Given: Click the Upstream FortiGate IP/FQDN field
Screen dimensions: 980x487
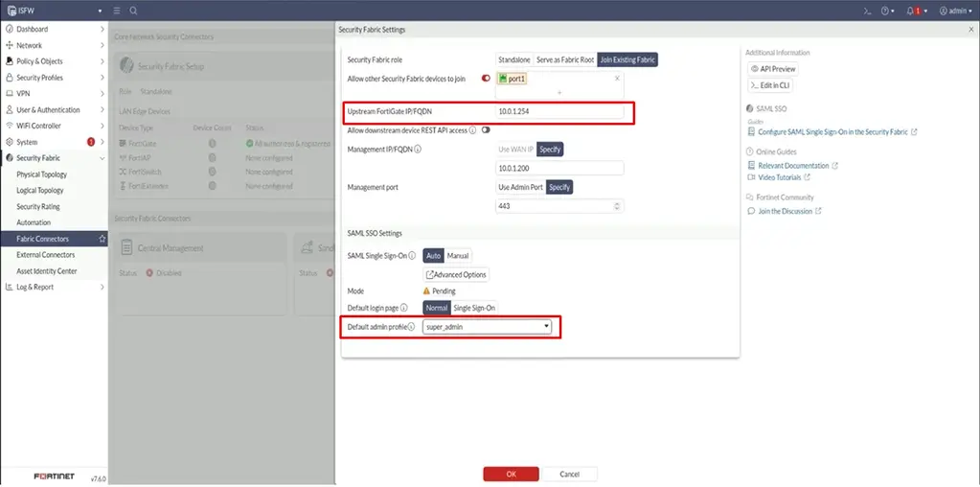Looking at the screenshot, I should coord(559,111).
